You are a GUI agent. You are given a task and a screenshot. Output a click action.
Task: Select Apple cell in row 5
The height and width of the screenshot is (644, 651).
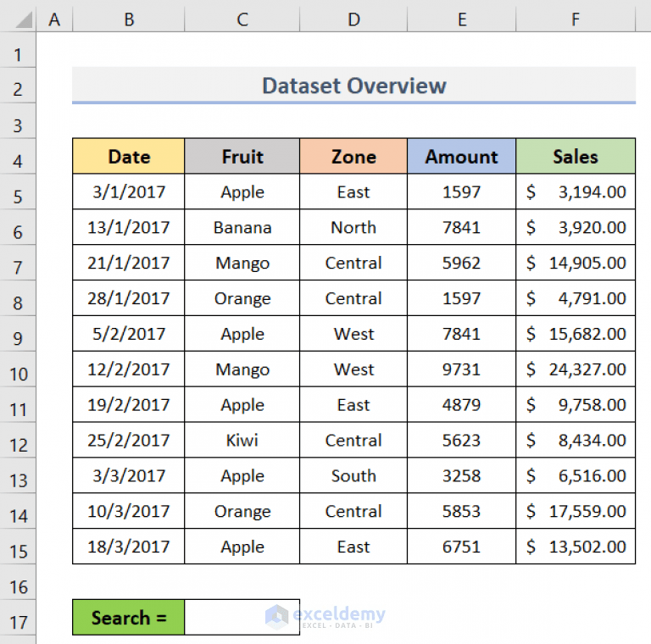[x=242, y=192]
